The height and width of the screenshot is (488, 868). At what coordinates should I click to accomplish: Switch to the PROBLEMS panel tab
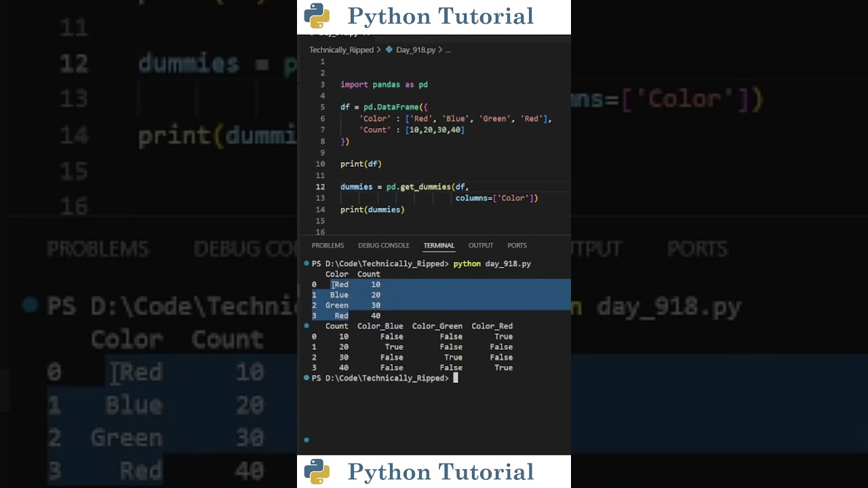[x=328, y=245]
